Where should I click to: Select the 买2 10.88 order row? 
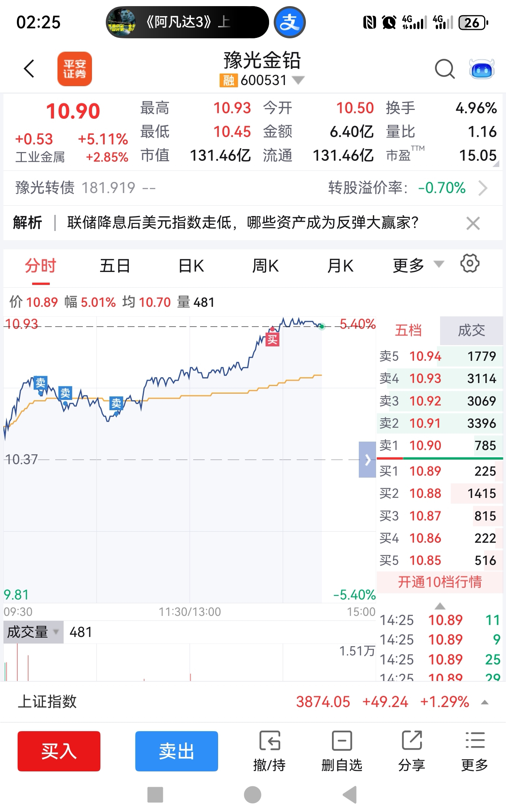[x=440, y=493]
